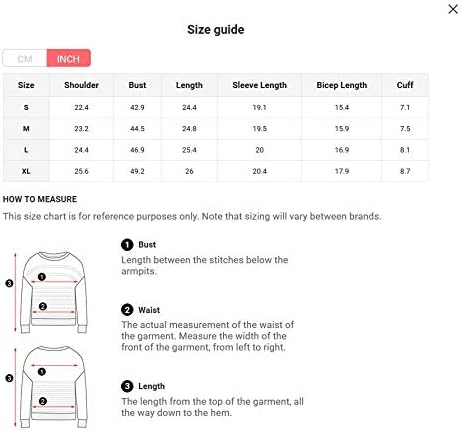Click the Sleeve Length column header
The image size is (462, 432).
(x=259, y=85)
